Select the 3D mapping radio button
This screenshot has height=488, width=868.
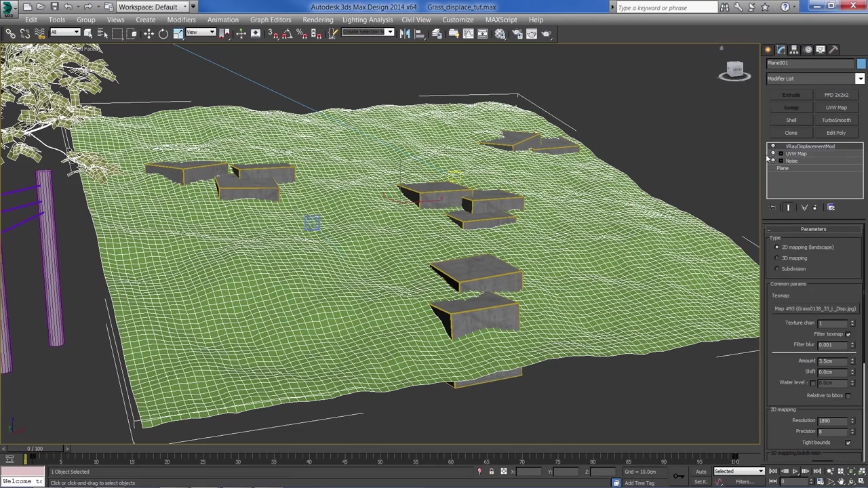pyautogui.click(x=777, y=258)
